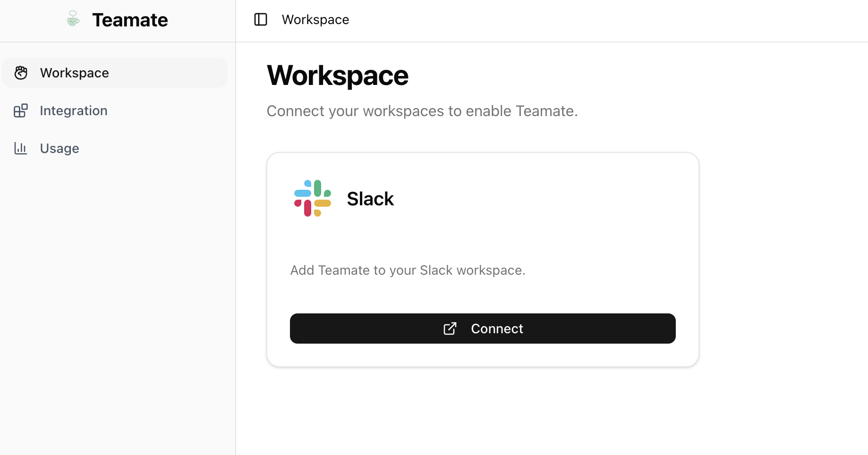Click "Connect your workspaces to enable Teamate." text
The image size is (868, 455).
click(422, 111)
